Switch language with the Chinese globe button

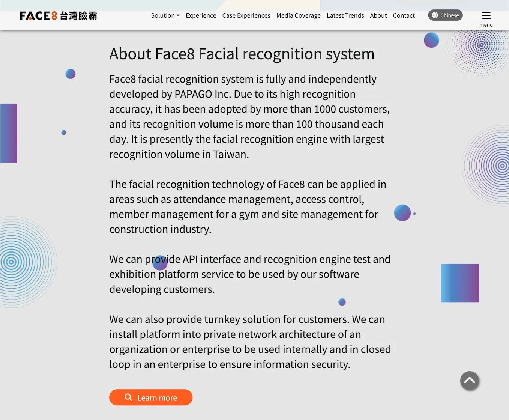pyautogui.click(x=445, y=15)
